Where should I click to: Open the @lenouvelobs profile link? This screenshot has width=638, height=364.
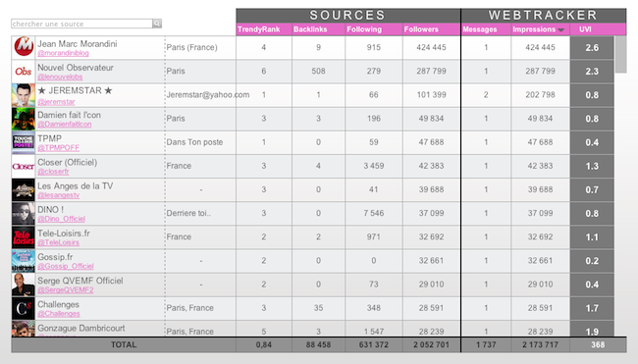60,77
